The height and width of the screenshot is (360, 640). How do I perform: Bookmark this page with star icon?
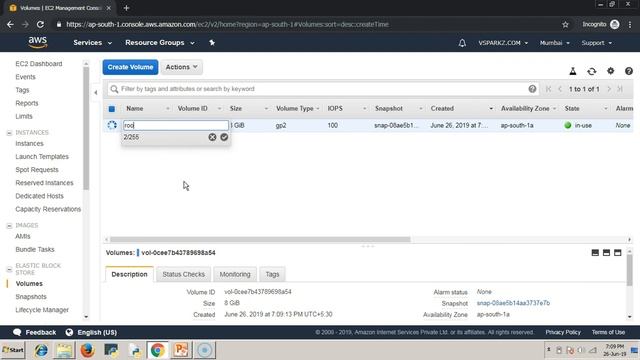(x=565, y=24)
